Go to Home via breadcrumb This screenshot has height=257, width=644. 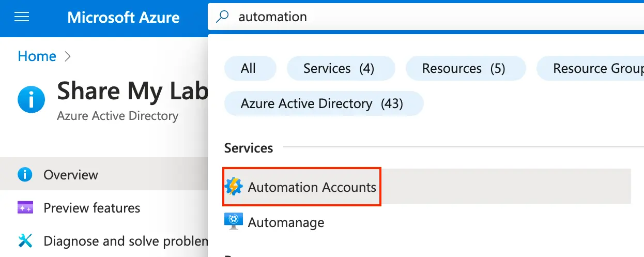pyautogui.click(x=37, y=56)
